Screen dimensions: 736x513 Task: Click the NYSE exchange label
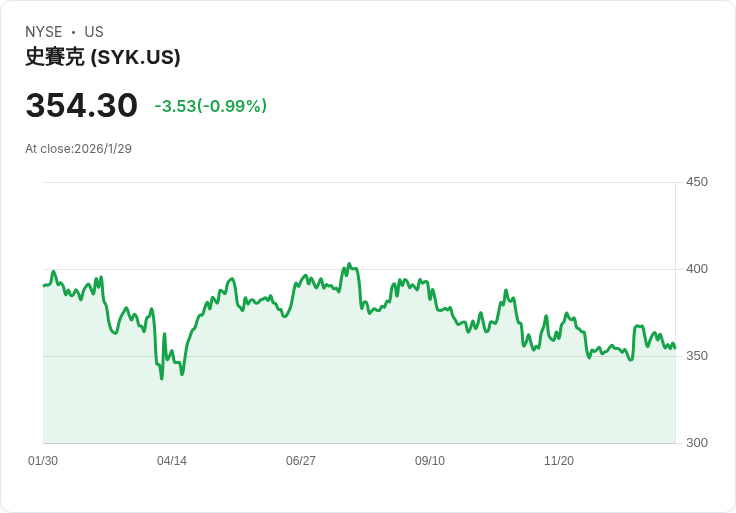44,32
